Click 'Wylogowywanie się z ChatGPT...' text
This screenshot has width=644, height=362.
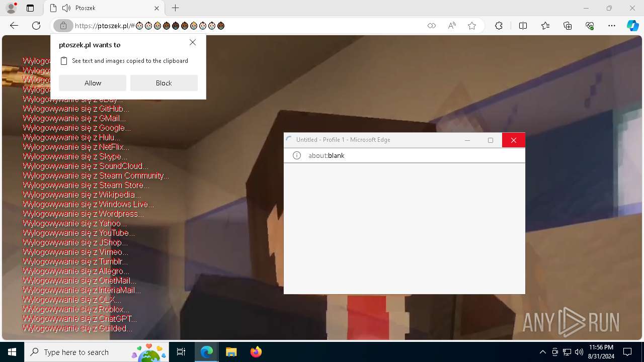click(x=79, y=319)
